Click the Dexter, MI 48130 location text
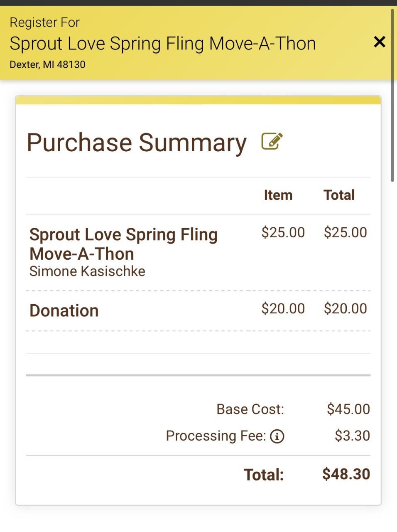 coord(47,65)
